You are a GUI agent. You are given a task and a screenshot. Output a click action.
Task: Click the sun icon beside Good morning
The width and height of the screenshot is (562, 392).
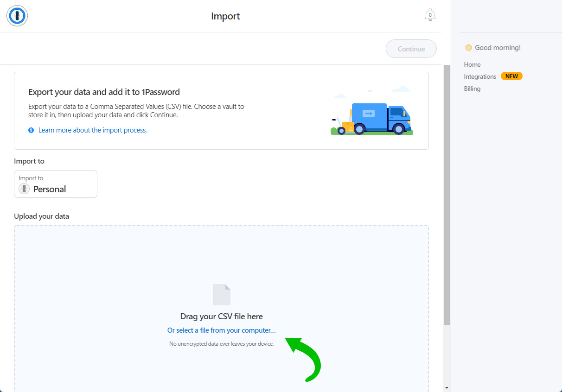click(468, 48)
